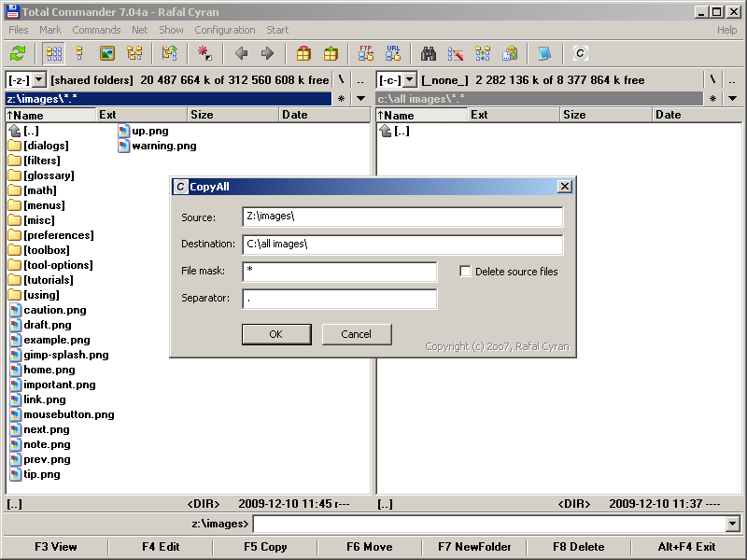Click synchronize directories toolbar icon
The image size is (747, 560).
point(483,53)
